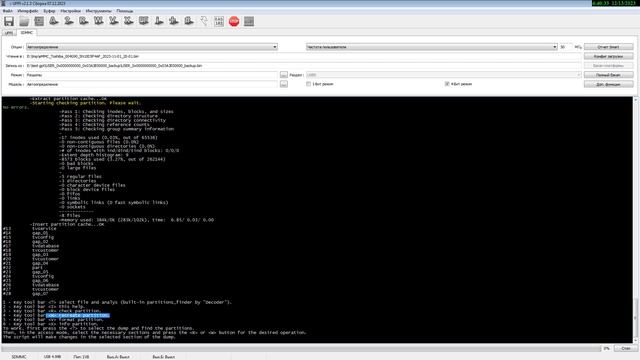Click the Стоп button next to progress bar
Image resolution: width=640 pixels, height=360 pixels.
(x=626, y=348)
